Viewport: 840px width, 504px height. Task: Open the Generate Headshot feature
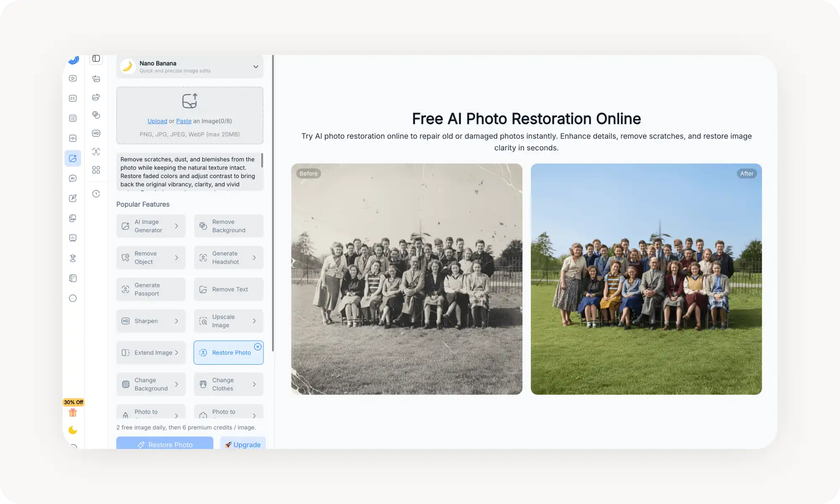228,257
